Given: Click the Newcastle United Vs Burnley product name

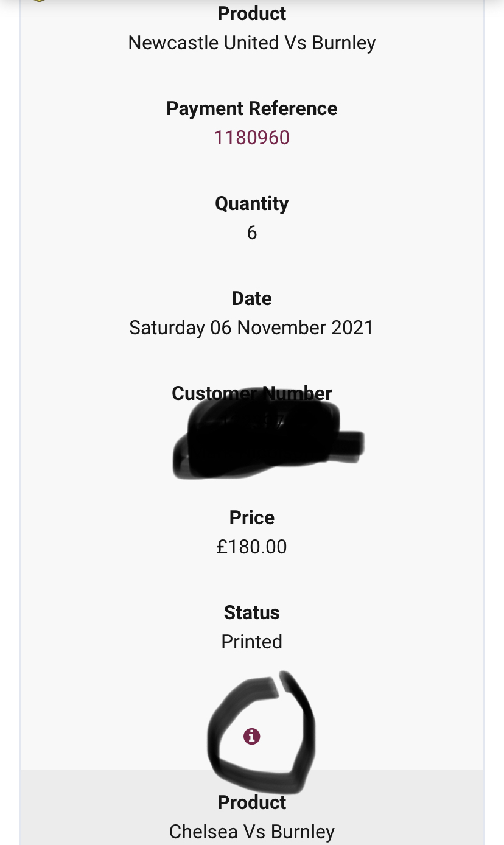Looking at the screenshot, I should tap(251, 43).
